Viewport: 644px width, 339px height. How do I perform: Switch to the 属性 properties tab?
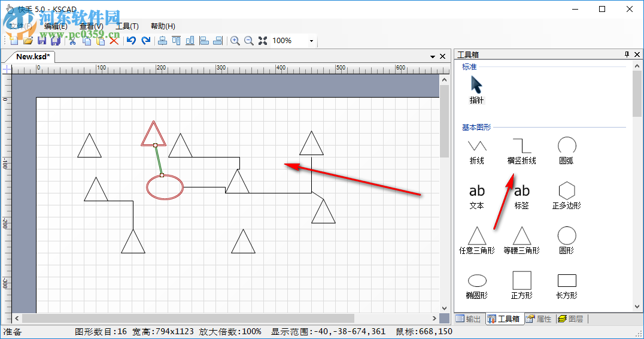click(539, 319)
